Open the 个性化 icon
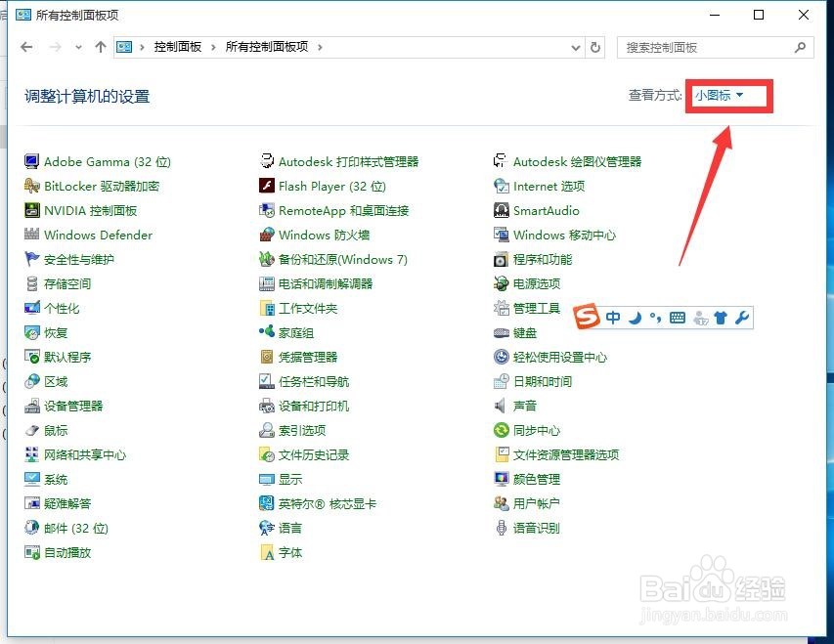The width and height of the screenshot is (834, 644). [32, 308]
